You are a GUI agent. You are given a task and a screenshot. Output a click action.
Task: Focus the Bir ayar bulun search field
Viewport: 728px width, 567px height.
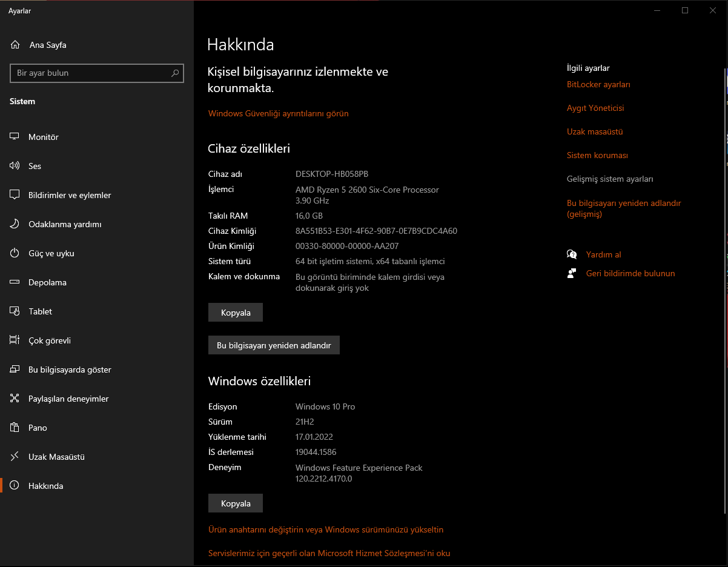click(91, 73)
